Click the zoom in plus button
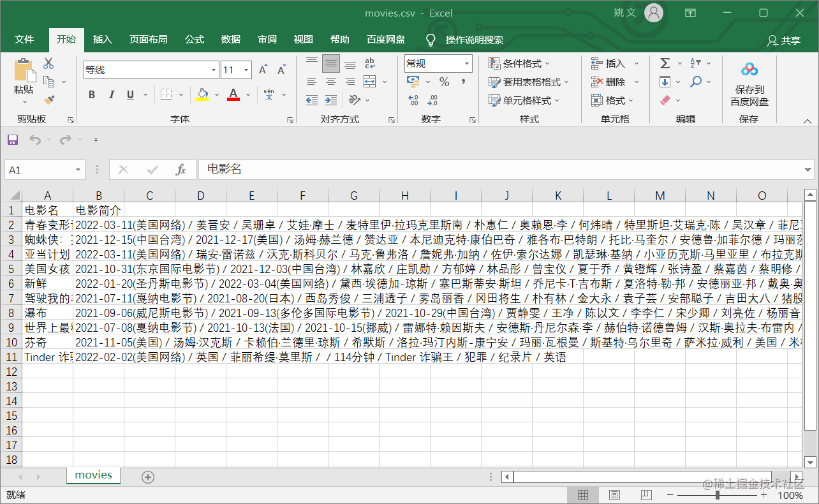819x504 pixels. click(x=764, y=495)
